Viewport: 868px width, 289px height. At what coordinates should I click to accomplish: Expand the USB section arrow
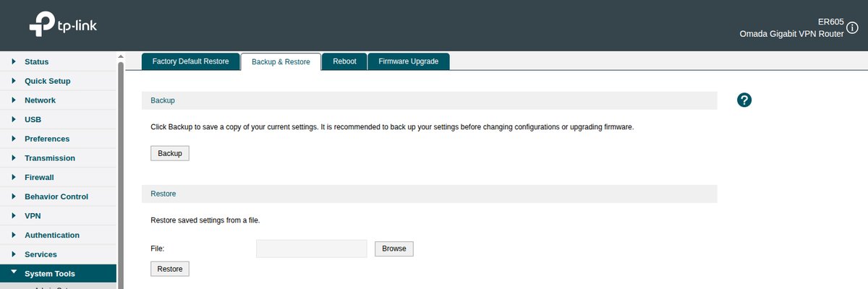pyautogui.click(x=14, y=119)
